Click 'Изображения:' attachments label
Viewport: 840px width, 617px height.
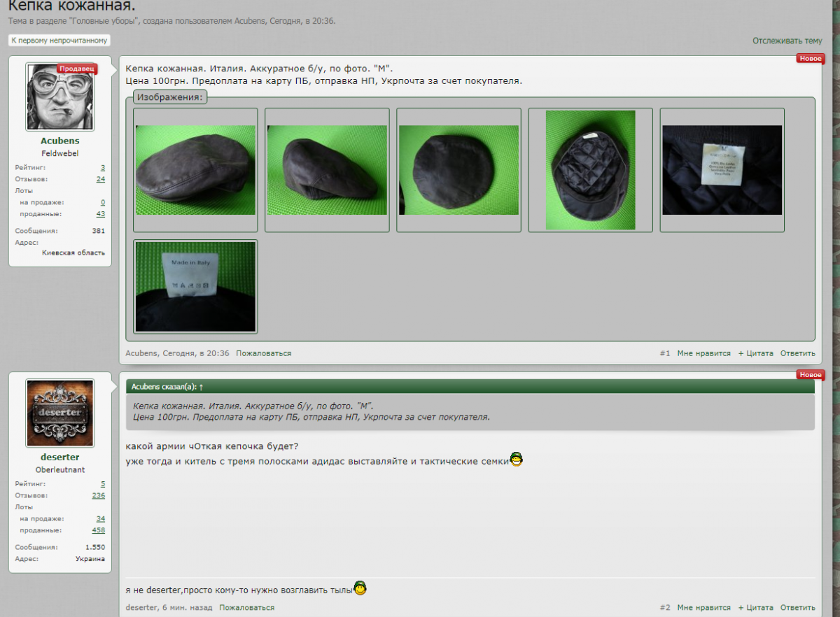[170, 97]
